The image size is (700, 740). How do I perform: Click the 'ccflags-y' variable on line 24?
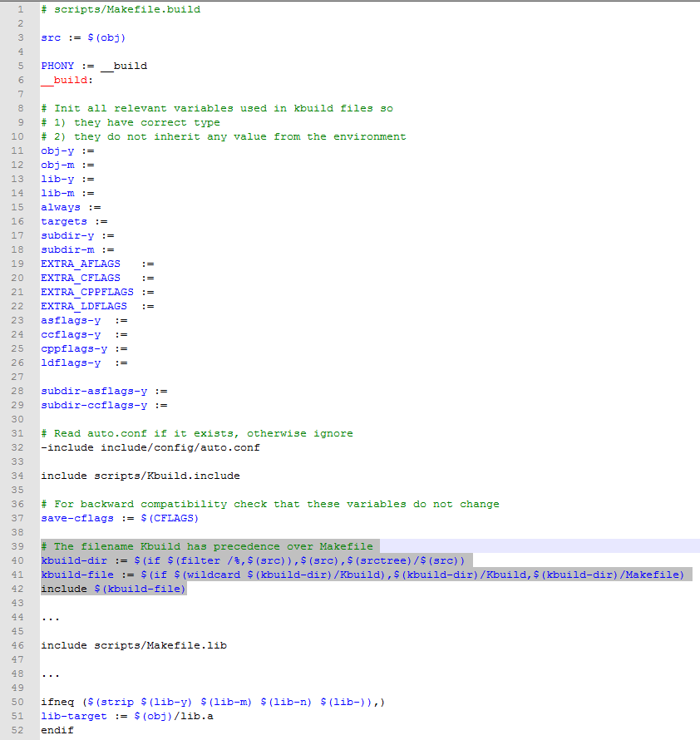[x=71, y=334]
